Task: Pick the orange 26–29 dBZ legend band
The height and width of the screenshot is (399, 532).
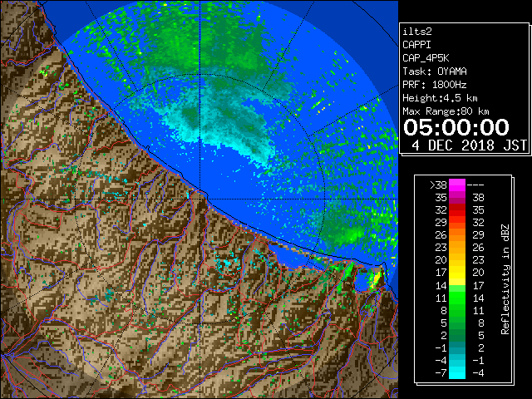Action: (457, 234)
